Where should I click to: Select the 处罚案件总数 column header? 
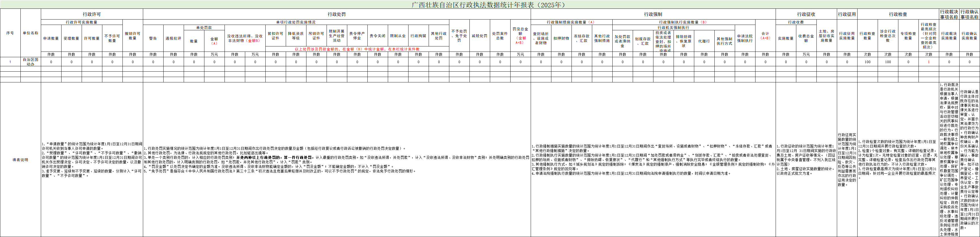click(x=500, y=36)
